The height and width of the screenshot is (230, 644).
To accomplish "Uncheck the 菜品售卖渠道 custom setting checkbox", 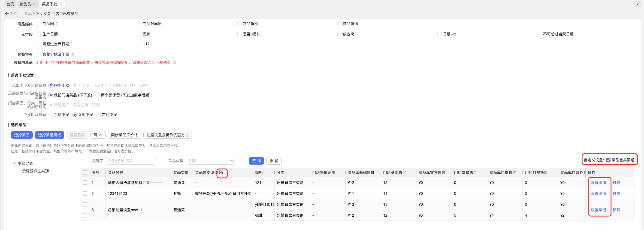I will click(608, 160).
